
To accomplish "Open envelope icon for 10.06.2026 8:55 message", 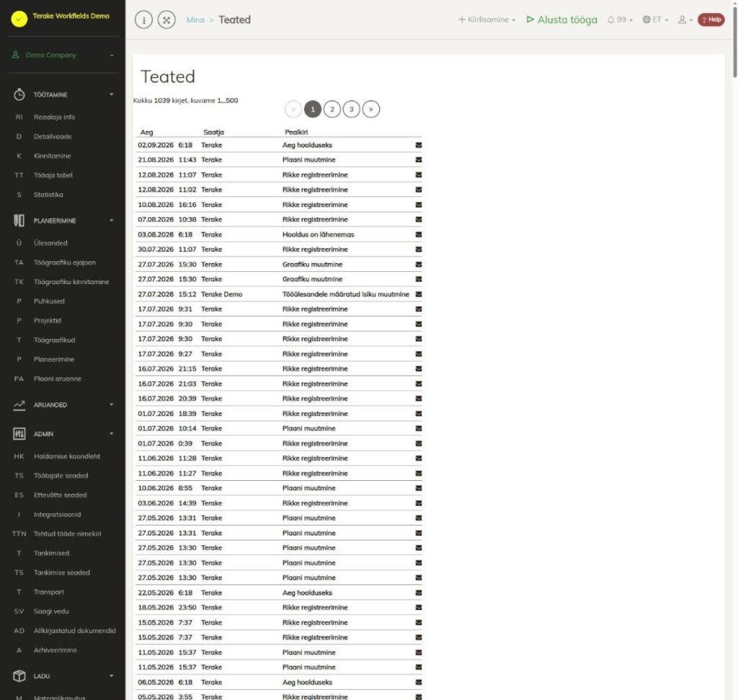I will (x=419, y=488).
